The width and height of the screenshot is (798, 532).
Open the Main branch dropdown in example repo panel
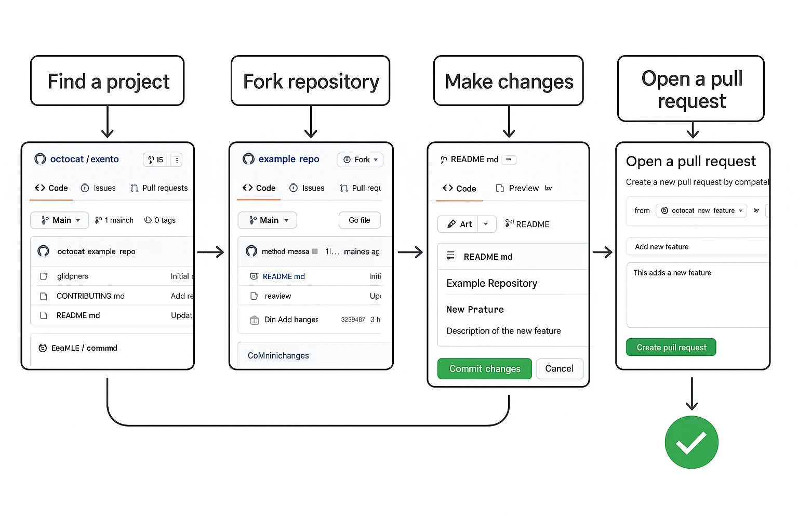[267, 220]
